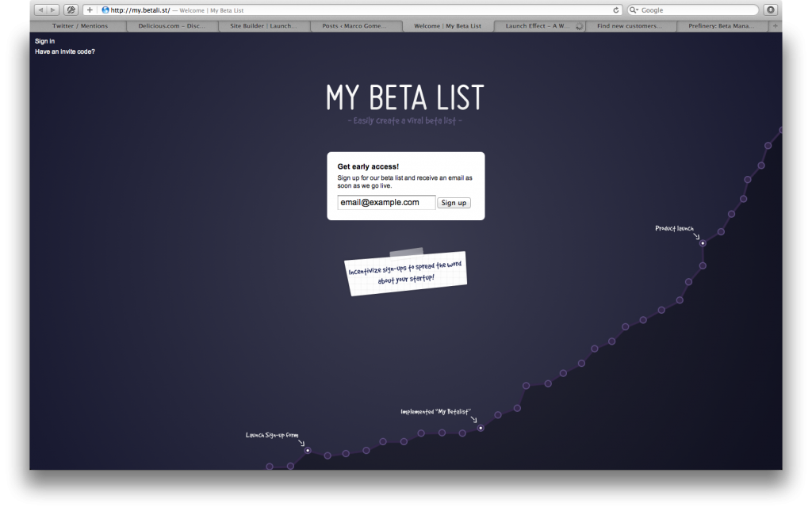This screenshot has width=812, height=511.
Task: Reload the page using the refresh icon
Action: pos(617,10)
